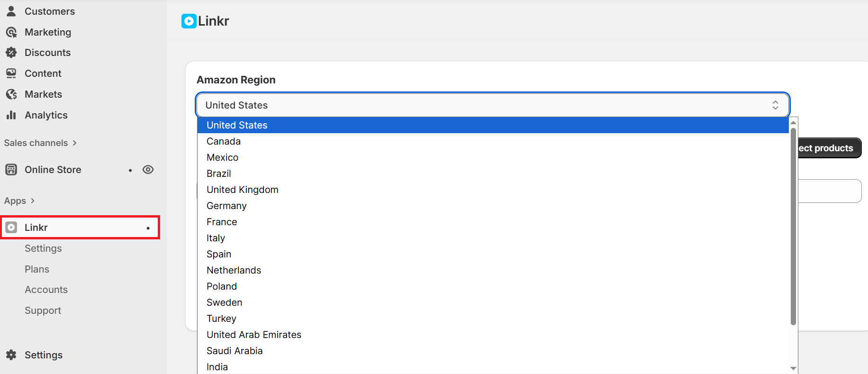Click the Marketing target icon
Viewport: 868px width, 374px height.
[x=11, y=32]
